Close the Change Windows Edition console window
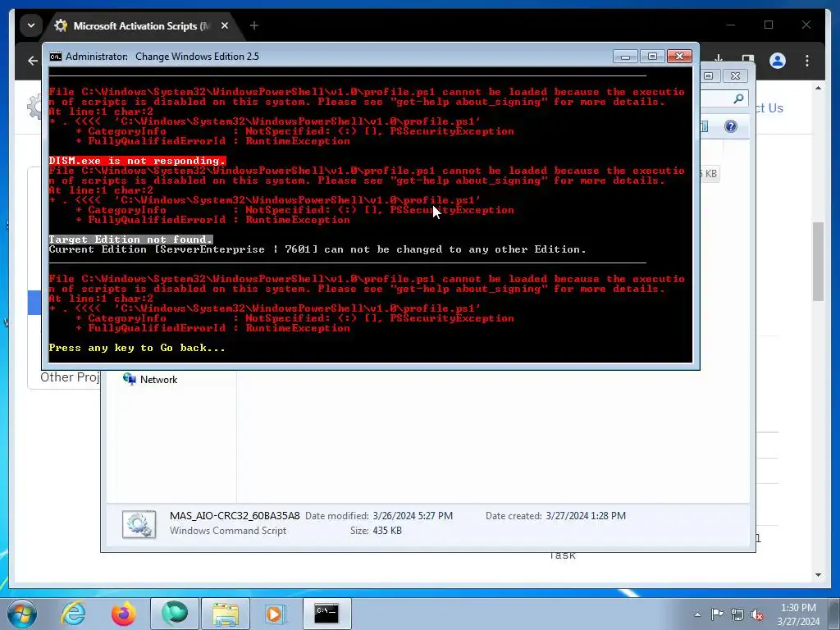The height and width of the screenshot is (630, 840). point(679,57)
